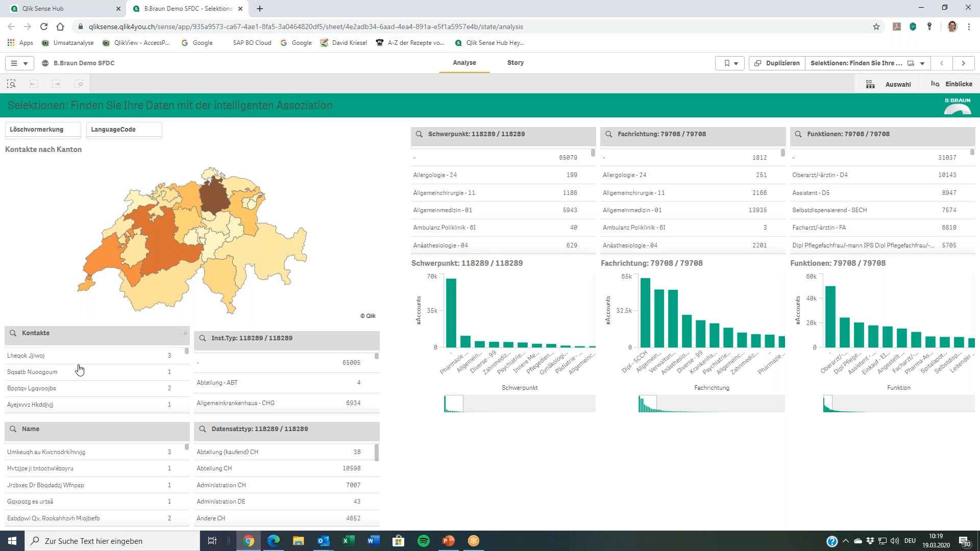Click the Duplizieren icon button
The width and height of the screenshot is (980, 551).
tap(777, 63)
